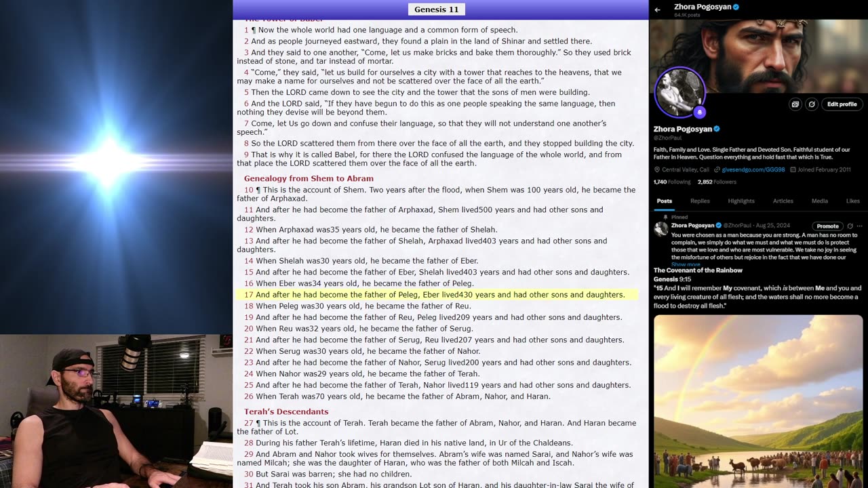Click the @ZhorPaul handle under the profile name
Image resolution: width=868 pixels, height=488 pixels.
(667, 138)
